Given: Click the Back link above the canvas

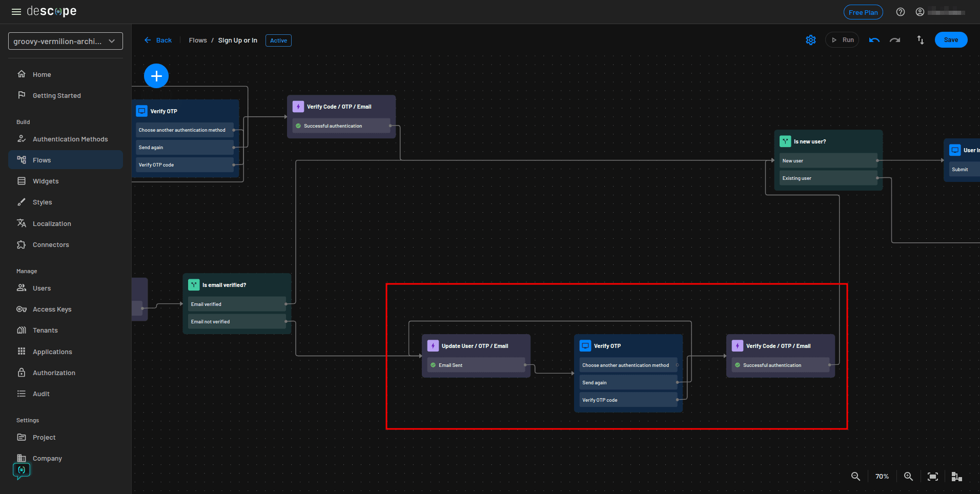Looking at the screenshot, I should (158, 40).
